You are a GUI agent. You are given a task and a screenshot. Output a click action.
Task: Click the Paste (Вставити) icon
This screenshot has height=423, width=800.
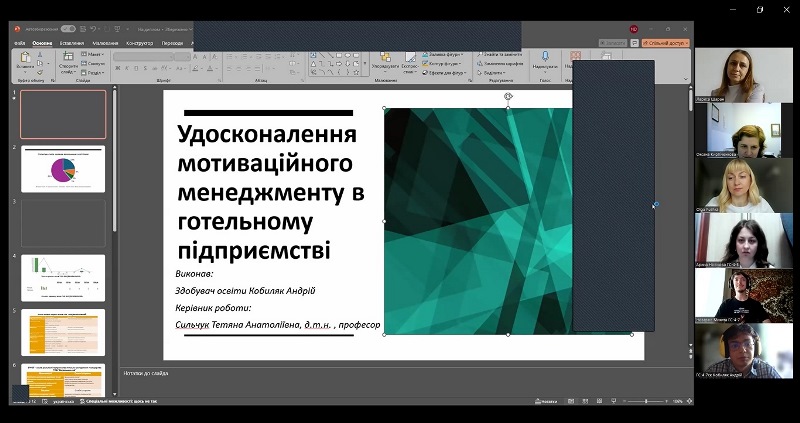(x=25, y=60)
